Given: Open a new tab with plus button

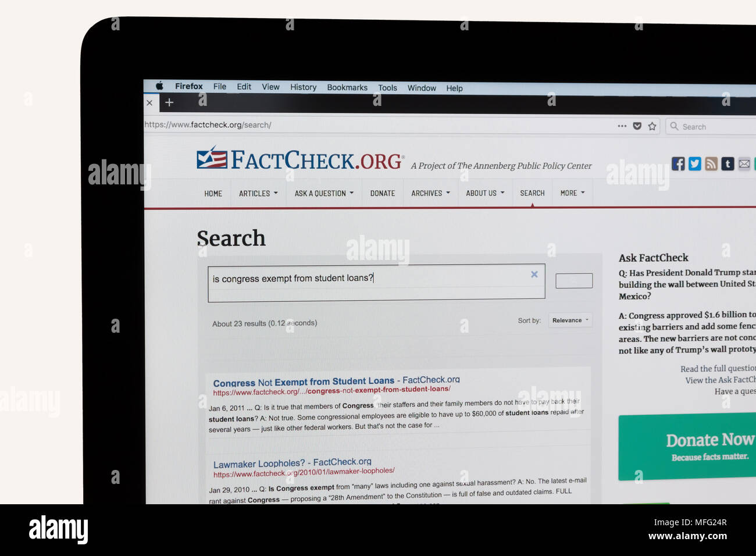Looking at the screenshot, I should (x=169, y=103).
